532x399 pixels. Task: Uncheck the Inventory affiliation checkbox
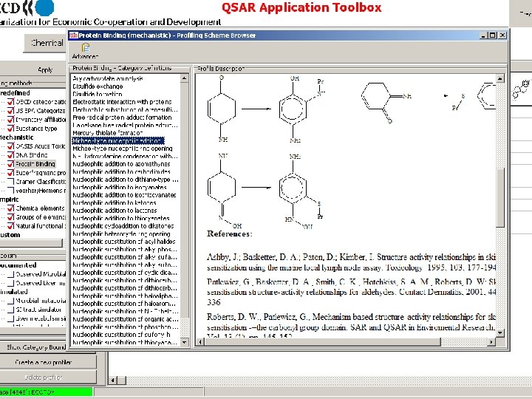10,120
